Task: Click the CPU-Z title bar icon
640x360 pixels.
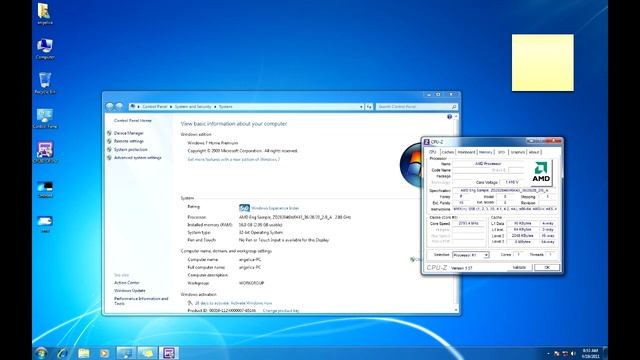Action: point(427,142)
